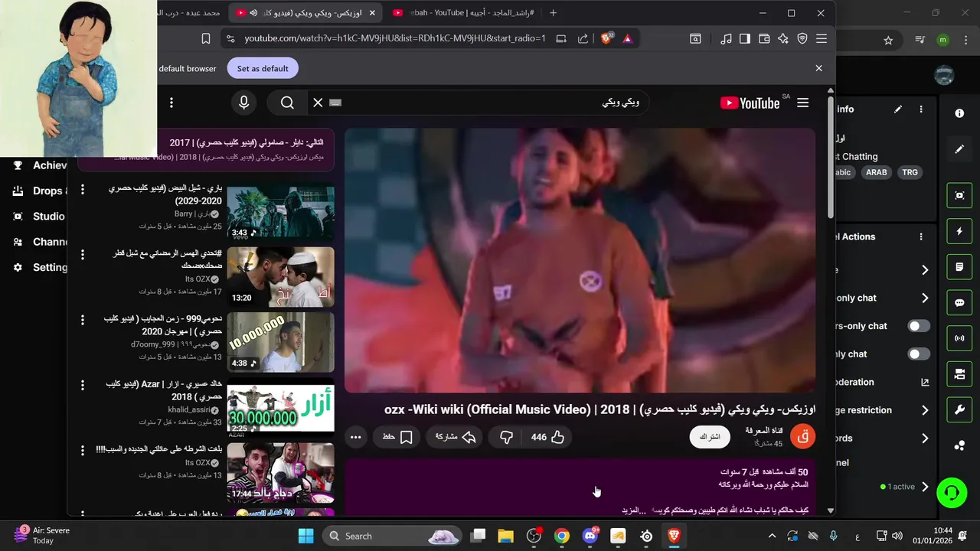Open Studio in the left sidebar
Screen dimensions: 980x551
(x=39, y=216)
